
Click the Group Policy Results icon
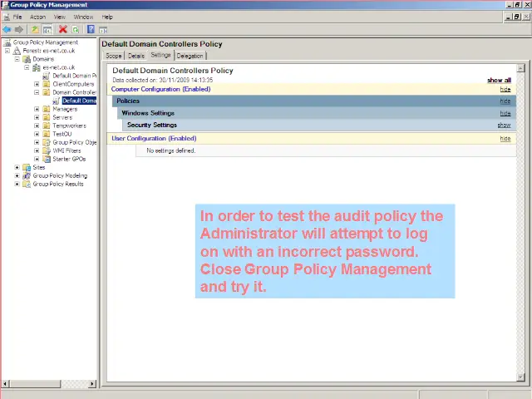(x=27, y=184)
